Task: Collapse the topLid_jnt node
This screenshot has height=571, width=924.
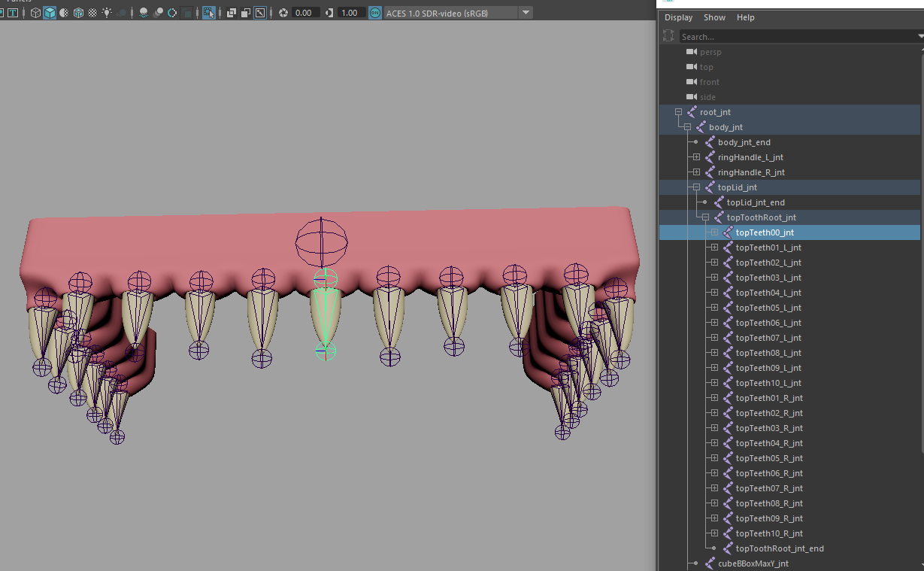Action: pos(696,187)
